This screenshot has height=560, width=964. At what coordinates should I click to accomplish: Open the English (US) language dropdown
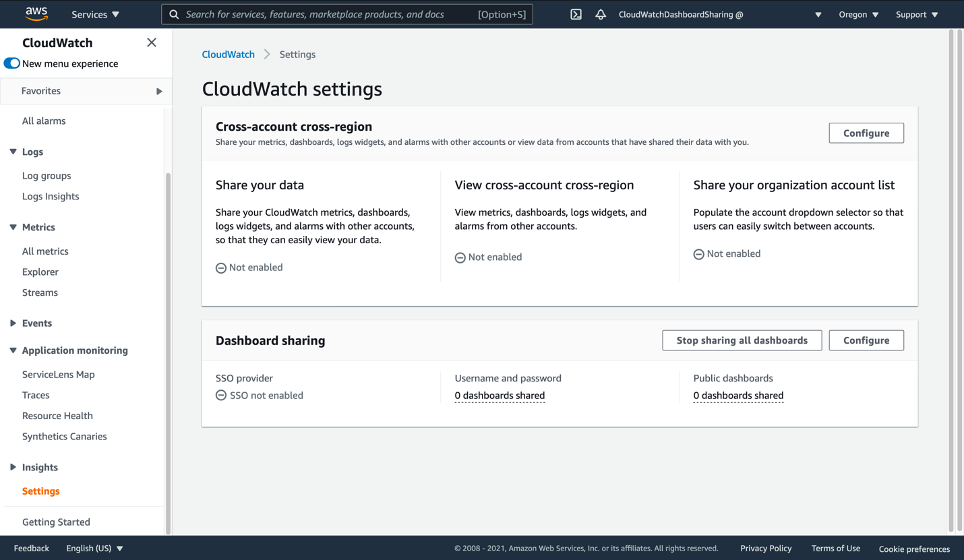94,548
